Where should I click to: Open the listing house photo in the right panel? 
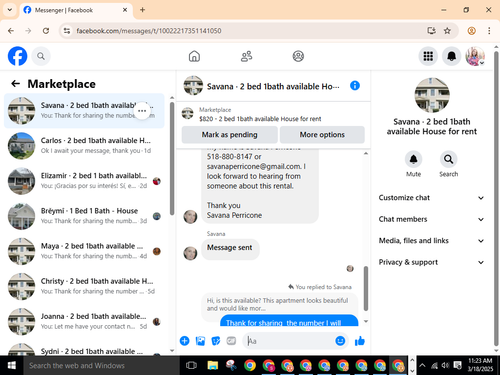[432, 95]
